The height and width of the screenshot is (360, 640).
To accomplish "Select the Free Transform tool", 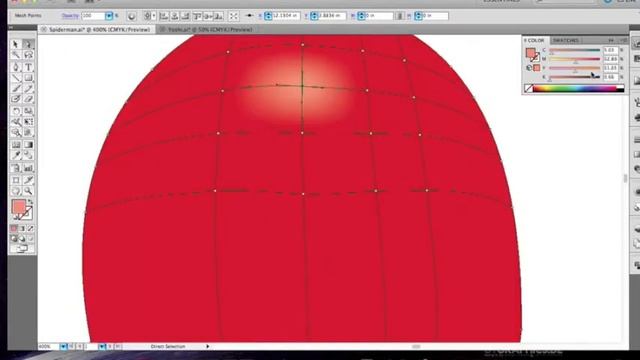I will click(28, 122).
